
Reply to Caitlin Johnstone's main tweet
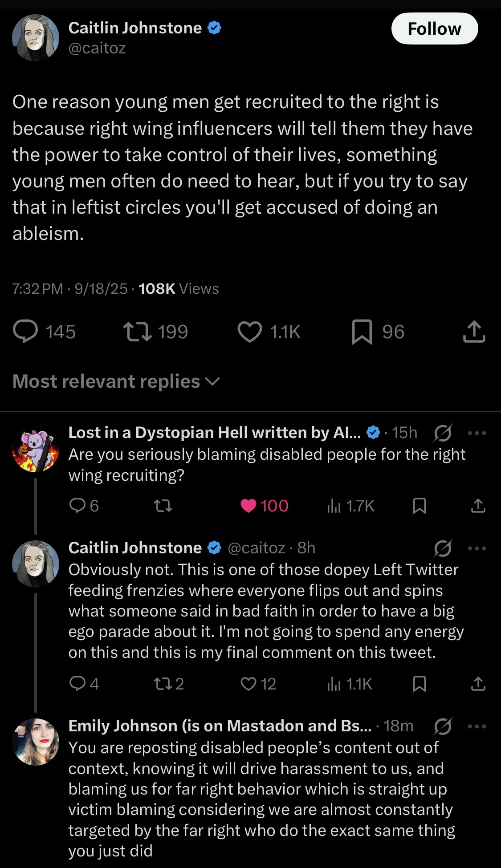(x=26, y=332)
